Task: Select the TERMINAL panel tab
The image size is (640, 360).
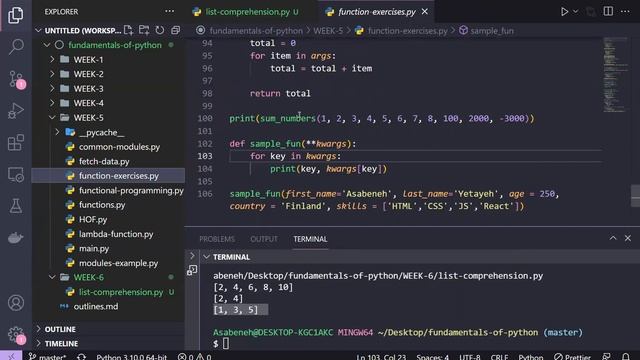Action: coord(310,239)
